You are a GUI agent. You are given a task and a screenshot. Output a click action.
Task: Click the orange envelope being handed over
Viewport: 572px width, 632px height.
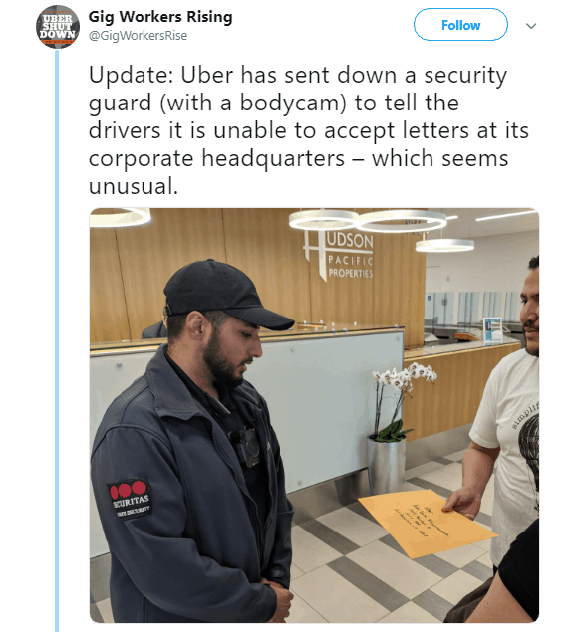[x=427, y=524]
